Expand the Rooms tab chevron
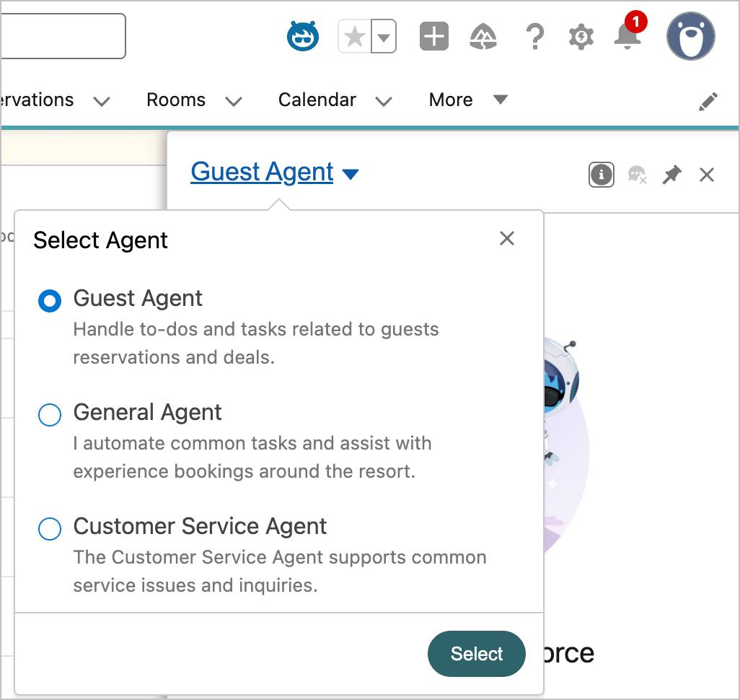The height and width of the screenshot is (700, 740). pyautogui.click(x=233, y=101)
